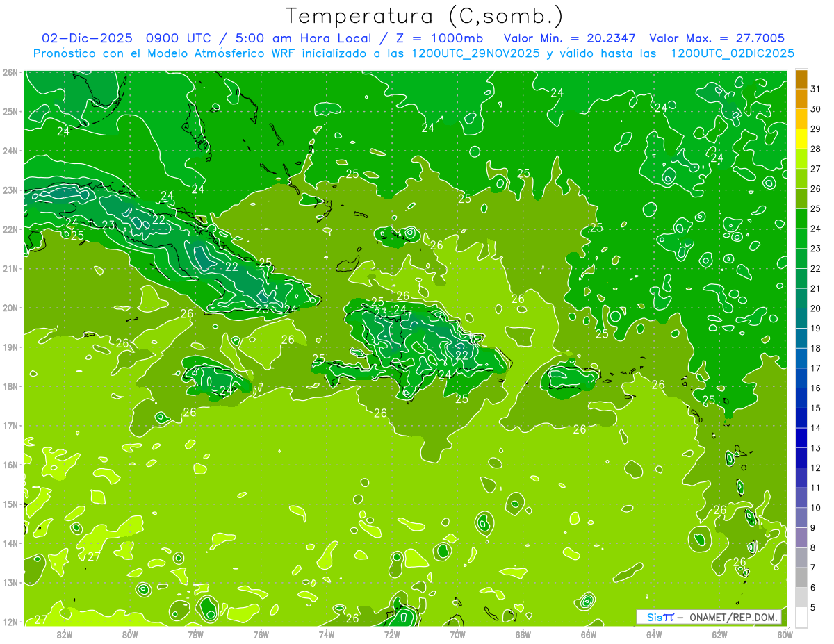834x644 pixels.
Task: Click the latitude axis label "18N"
Action: click(x=10, y=386)
